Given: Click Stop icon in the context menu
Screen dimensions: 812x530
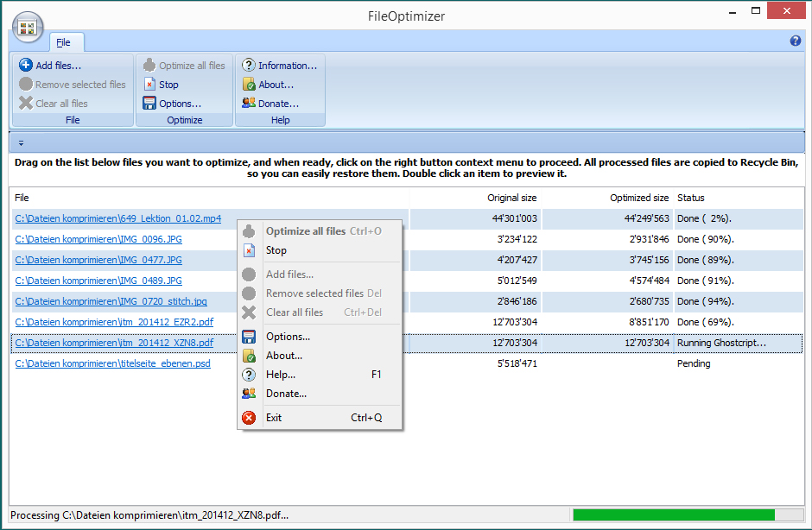Looking at the screenshot, I should pyautogui.click(x=249, y=250).
